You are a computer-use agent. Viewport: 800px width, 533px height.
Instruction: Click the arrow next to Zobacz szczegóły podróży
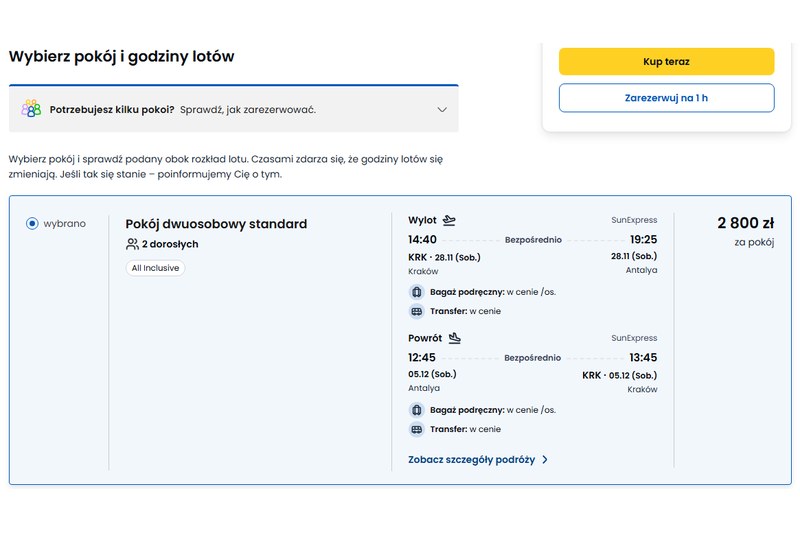(545, 460)
